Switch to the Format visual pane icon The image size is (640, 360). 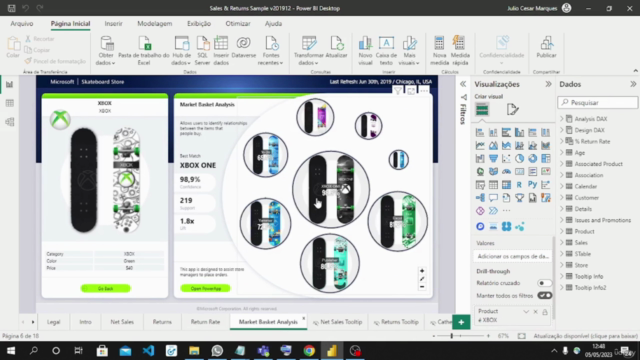512,109
